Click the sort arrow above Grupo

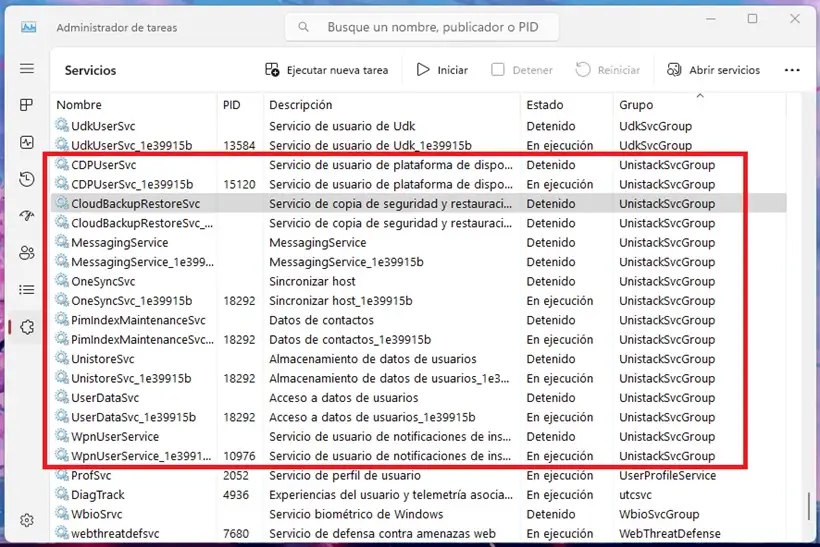700,95
